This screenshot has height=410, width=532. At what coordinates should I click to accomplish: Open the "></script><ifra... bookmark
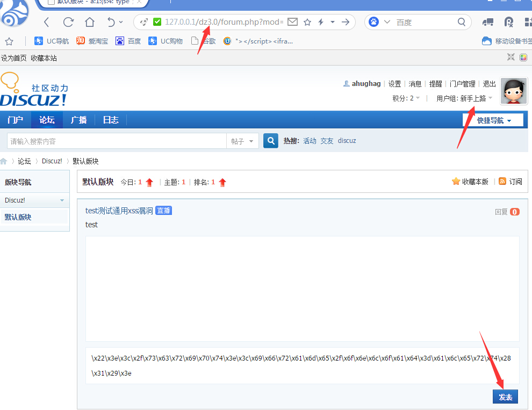(x=258, y=41)
